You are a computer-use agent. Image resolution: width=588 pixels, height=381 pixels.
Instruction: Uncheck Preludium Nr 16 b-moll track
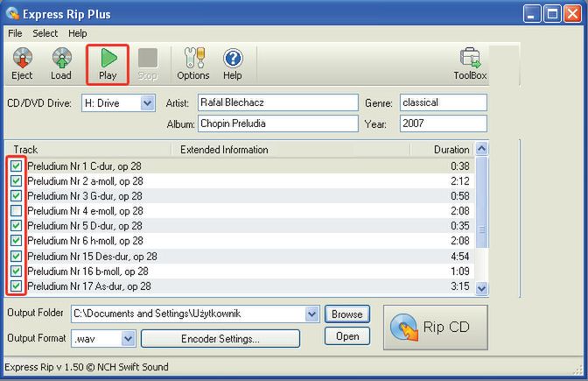pyautogui.click(x=16, y=271)
